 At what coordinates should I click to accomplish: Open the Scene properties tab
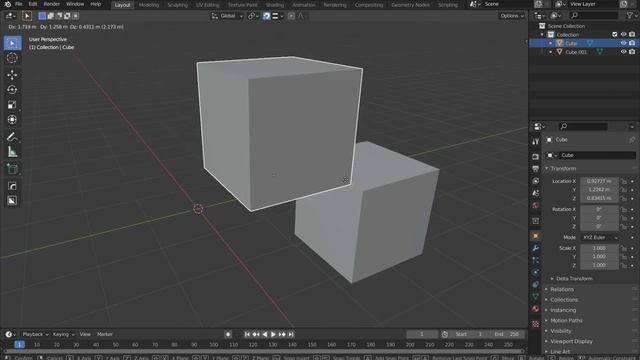click(x=536, y=193)
